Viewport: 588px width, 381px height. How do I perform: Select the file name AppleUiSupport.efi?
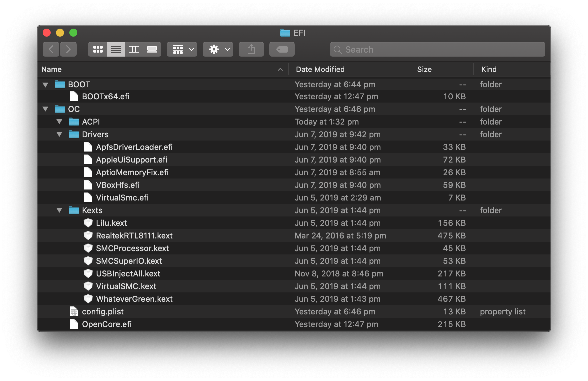click(132, 160)
